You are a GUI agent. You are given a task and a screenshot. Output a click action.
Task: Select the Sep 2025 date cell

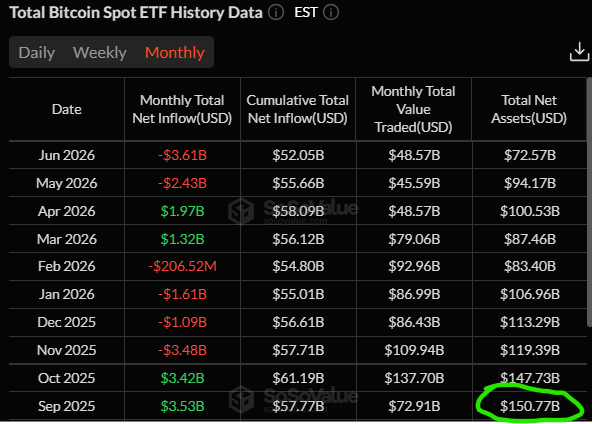tap(67, 406)
